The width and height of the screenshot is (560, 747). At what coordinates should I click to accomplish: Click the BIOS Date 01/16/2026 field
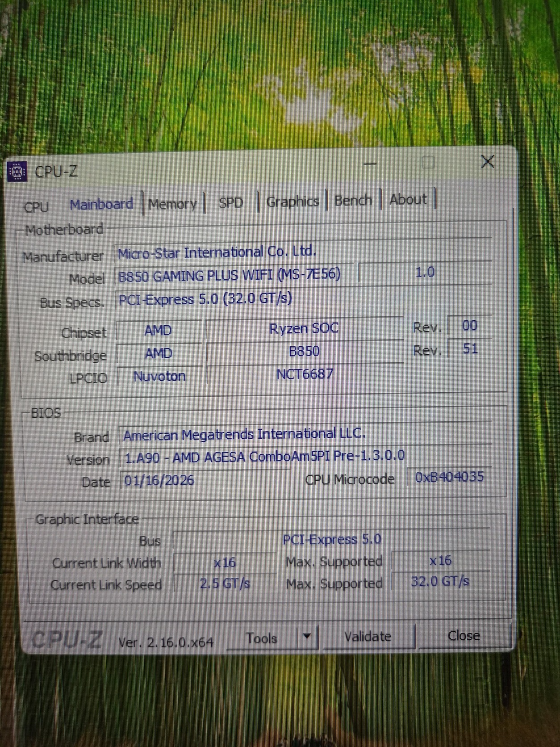click(205, 480)
